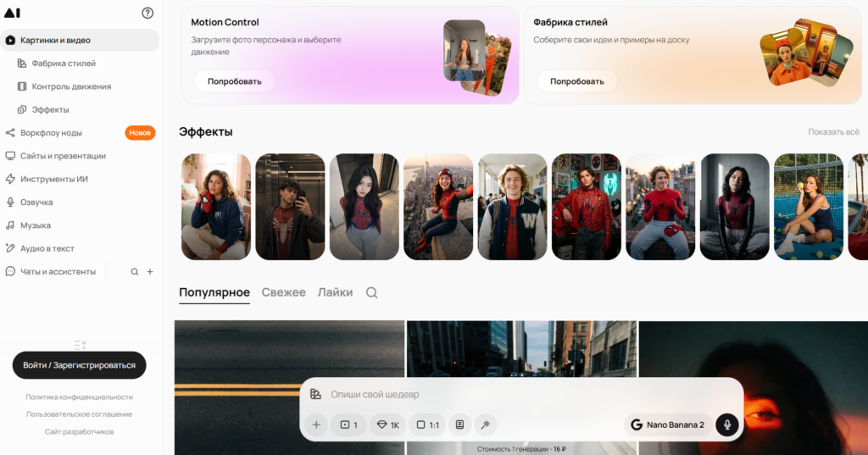Open effect with woman in navy hoodie

coord(216,207)
